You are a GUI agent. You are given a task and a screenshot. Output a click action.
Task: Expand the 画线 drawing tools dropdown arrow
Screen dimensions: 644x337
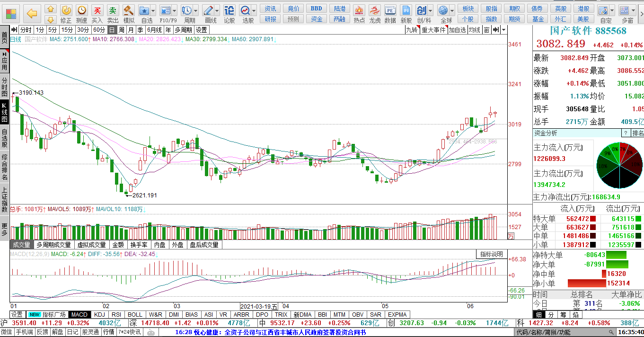tap(217, 10)
